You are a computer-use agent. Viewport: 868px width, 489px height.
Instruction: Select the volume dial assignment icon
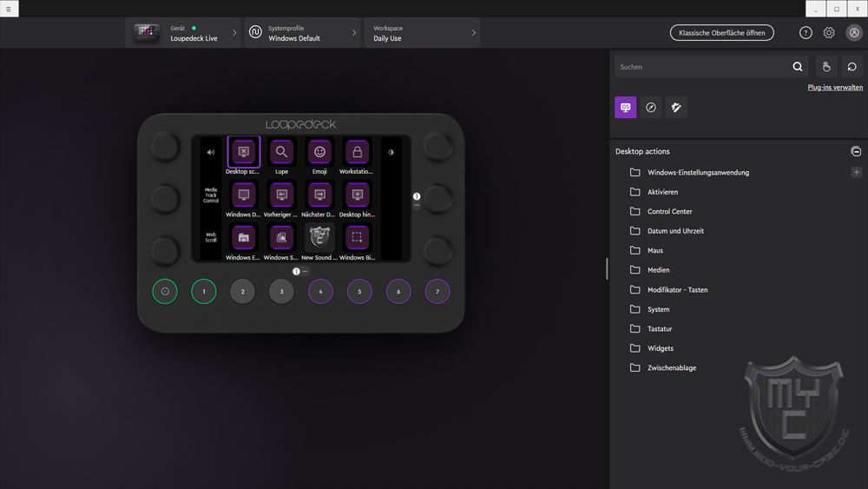[x=211, y=152]
